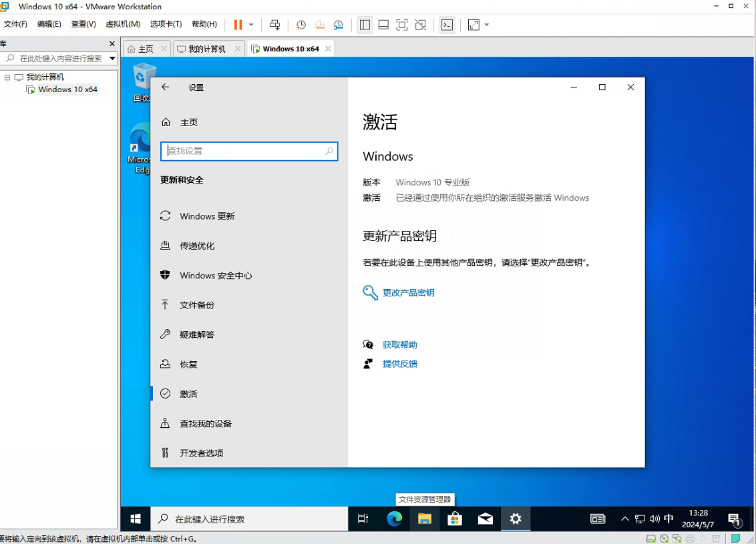The image size is (756, 544).
Task: Toggle the console view button
Action: click(x=447, y=25)
